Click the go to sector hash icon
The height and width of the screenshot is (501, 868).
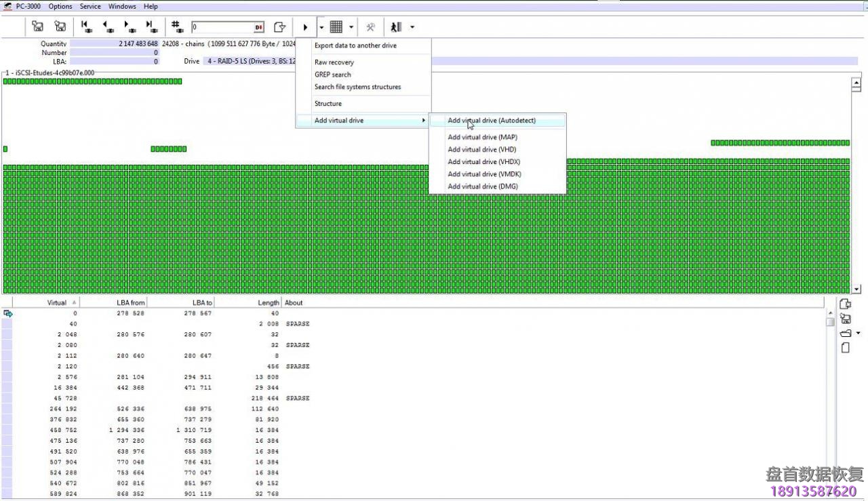pos(178,27)
